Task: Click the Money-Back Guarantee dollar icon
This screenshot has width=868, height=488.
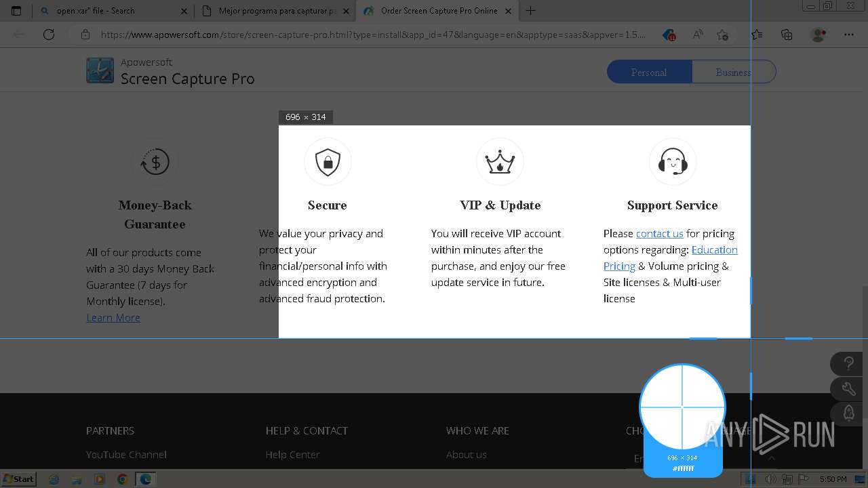Action: pos(155,162)
